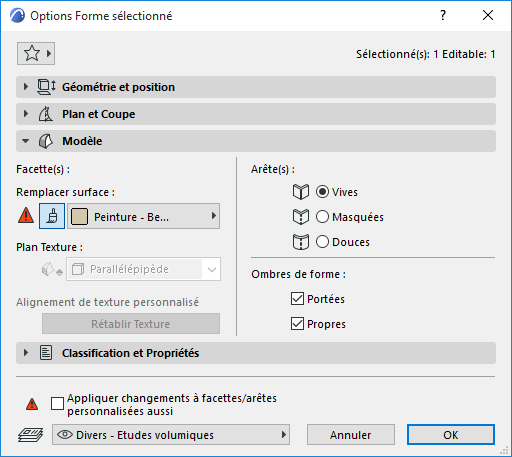Expand the Classification et Propriétés section
512x457 pixels.
coord(26,353)
